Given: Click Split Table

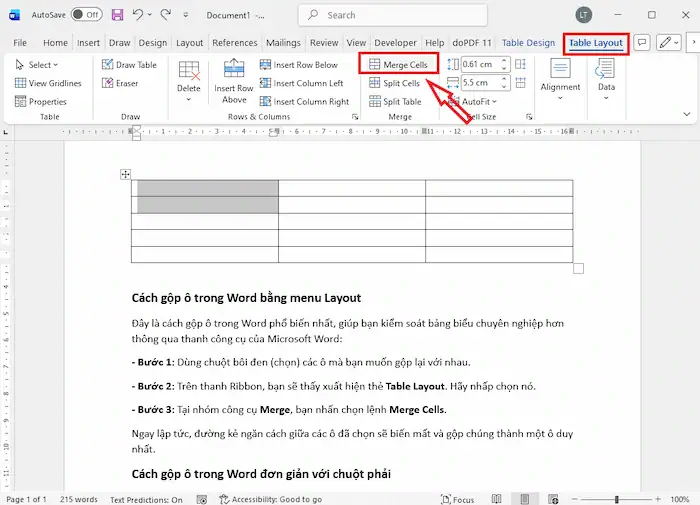Looking at the screenshot, I should click(x=395, y=101).
